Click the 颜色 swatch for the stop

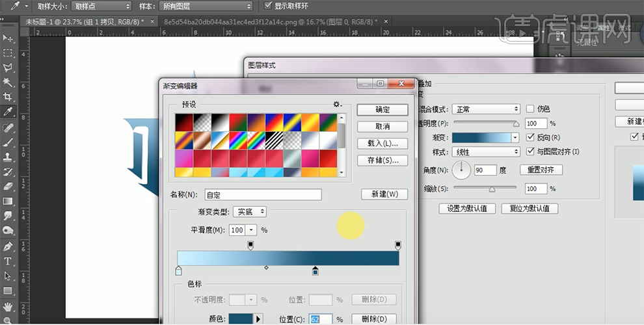coord(241,319)
